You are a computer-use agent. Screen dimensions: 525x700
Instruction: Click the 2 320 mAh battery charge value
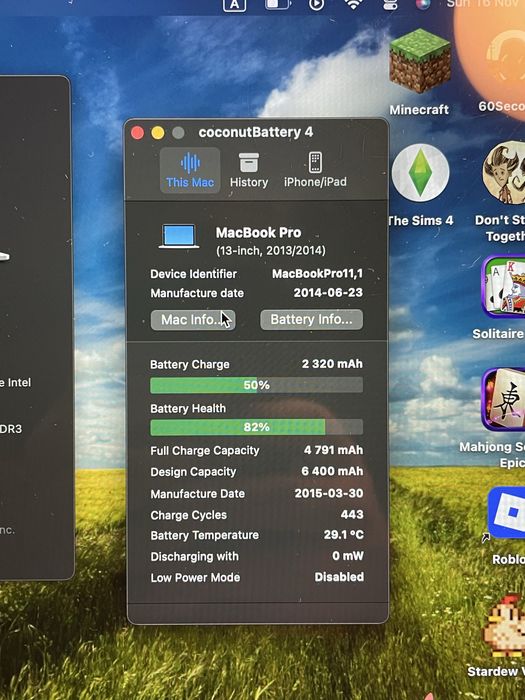[332, 364]
